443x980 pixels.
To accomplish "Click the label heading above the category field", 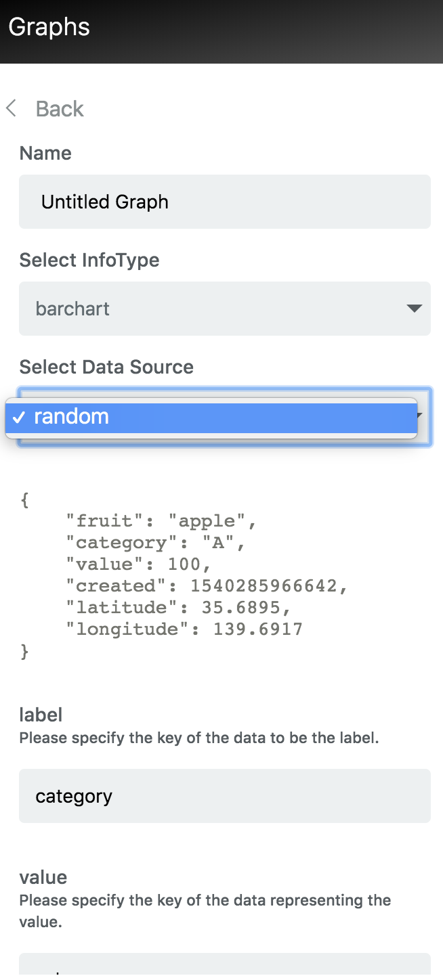I will point(41,715).
